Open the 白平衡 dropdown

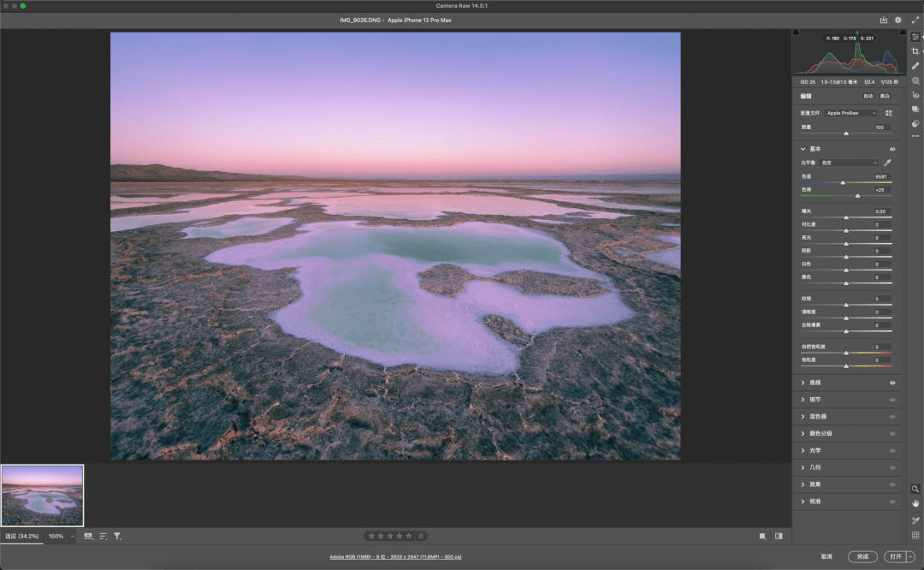(x=850, y=163)
